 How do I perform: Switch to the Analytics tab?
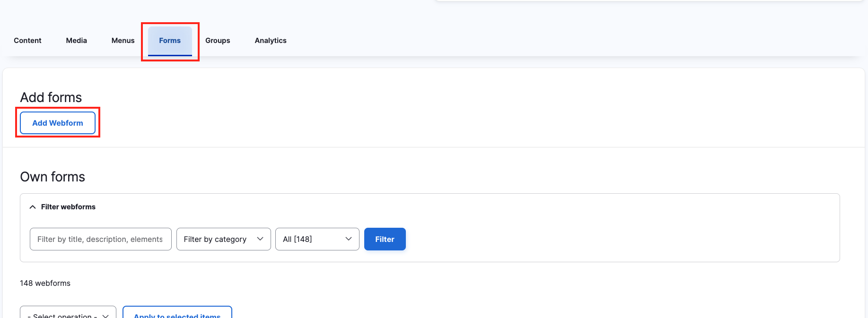click(271, 41)
